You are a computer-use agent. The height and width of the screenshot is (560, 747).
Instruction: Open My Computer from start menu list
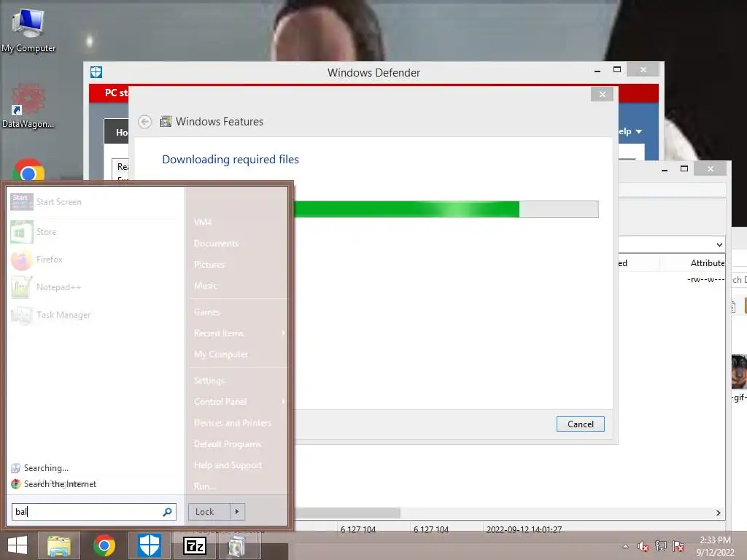[221, 354]
